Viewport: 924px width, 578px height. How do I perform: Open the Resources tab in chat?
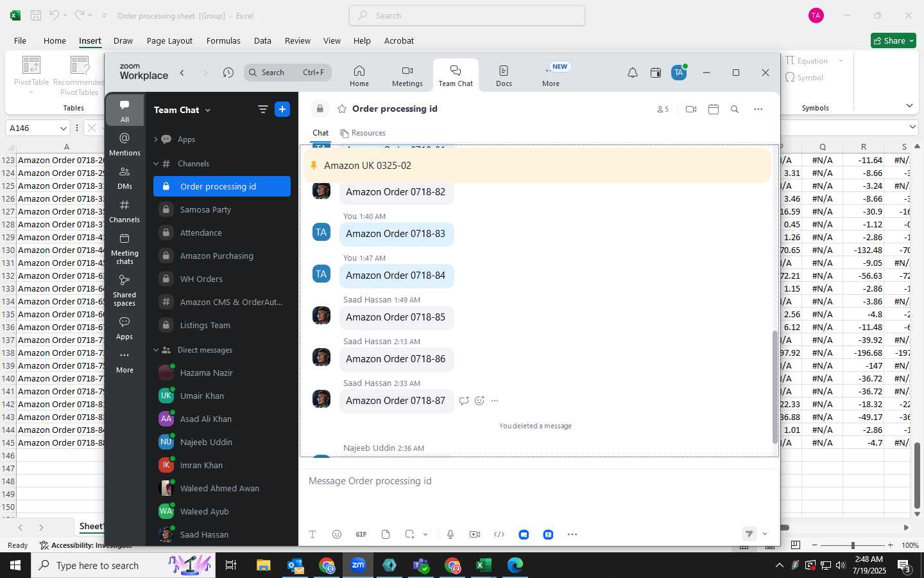[363, 133]
